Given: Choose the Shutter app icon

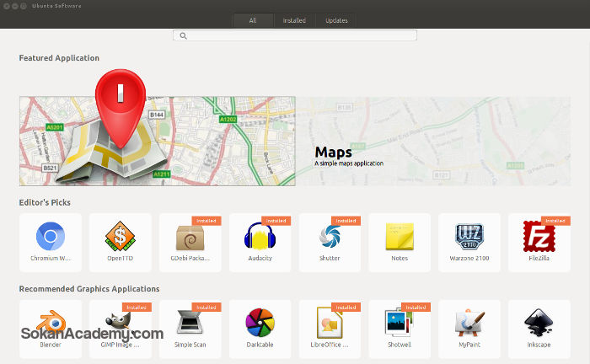Looking at the screenshot, I should (330, 236).
